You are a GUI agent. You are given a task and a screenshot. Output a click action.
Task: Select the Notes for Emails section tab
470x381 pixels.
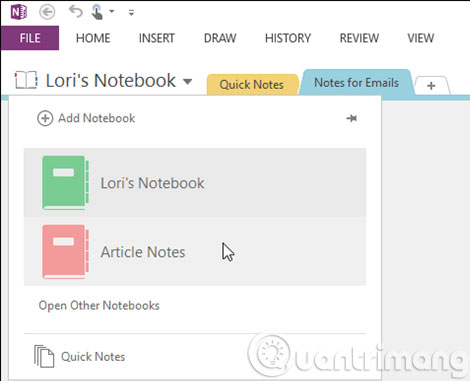coord(356,82)
